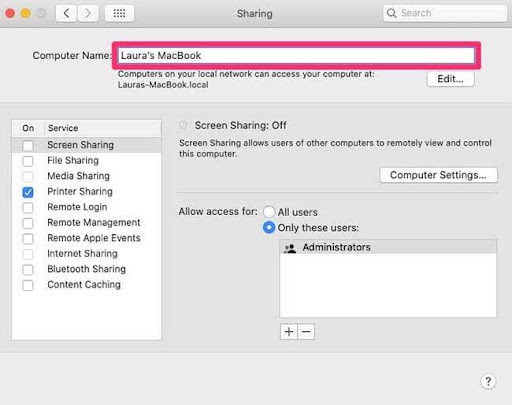Open help with the question mark button
The width and height of the screenshot is (512, 405).
point(488,381)
